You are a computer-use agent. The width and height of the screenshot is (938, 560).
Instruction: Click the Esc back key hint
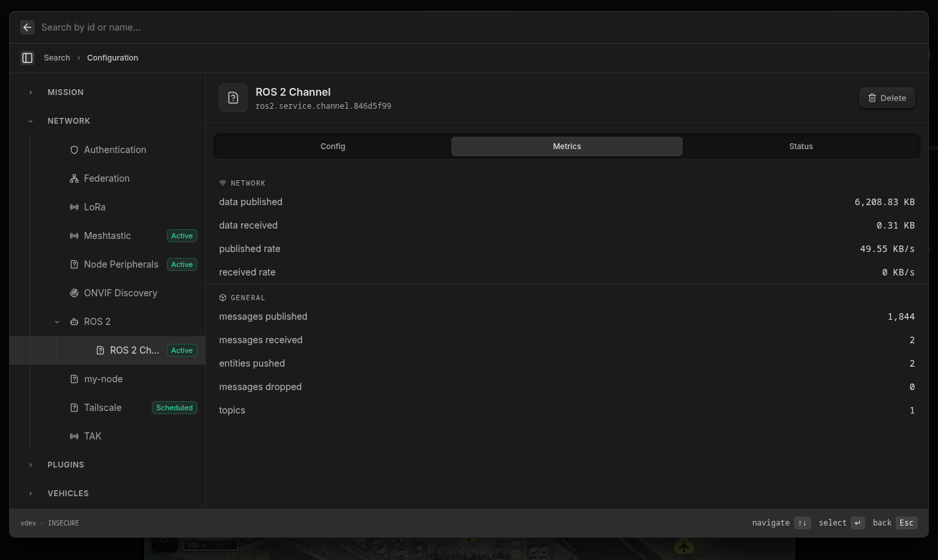[x=907, y=523]
